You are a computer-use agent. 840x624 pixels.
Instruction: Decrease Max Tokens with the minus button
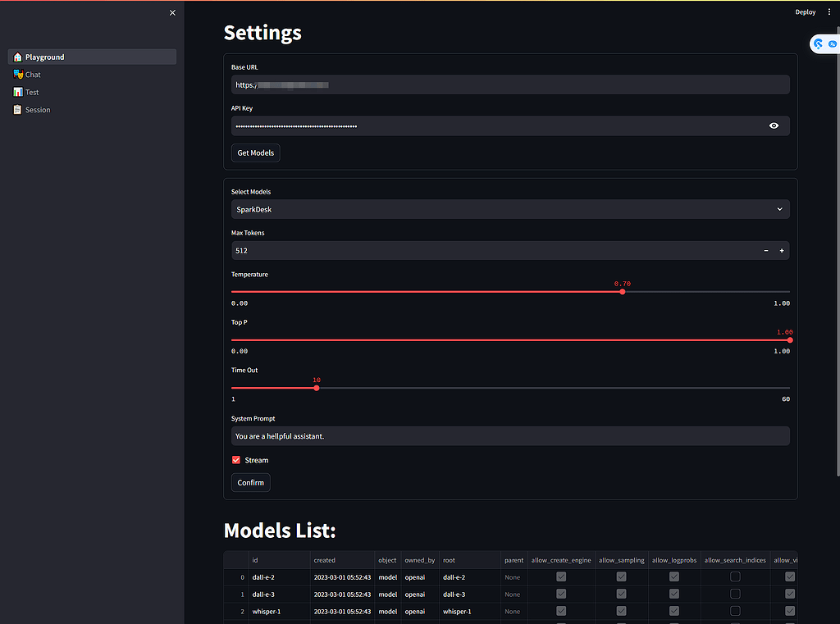pyautogui.click(x=766, y=251)
